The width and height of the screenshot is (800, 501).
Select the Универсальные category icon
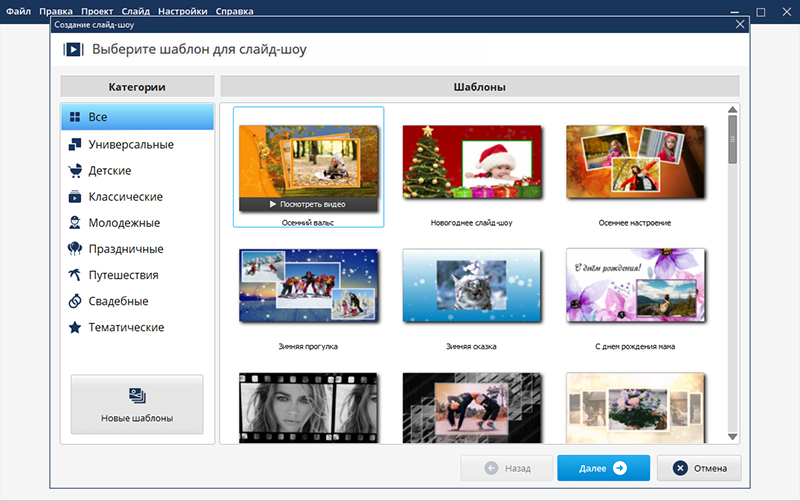click(74, 145)
